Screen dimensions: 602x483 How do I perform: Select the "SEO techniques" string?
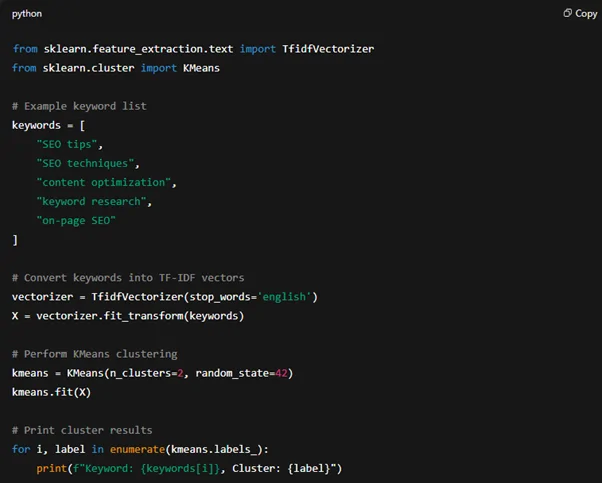click(x=85, y=164)
